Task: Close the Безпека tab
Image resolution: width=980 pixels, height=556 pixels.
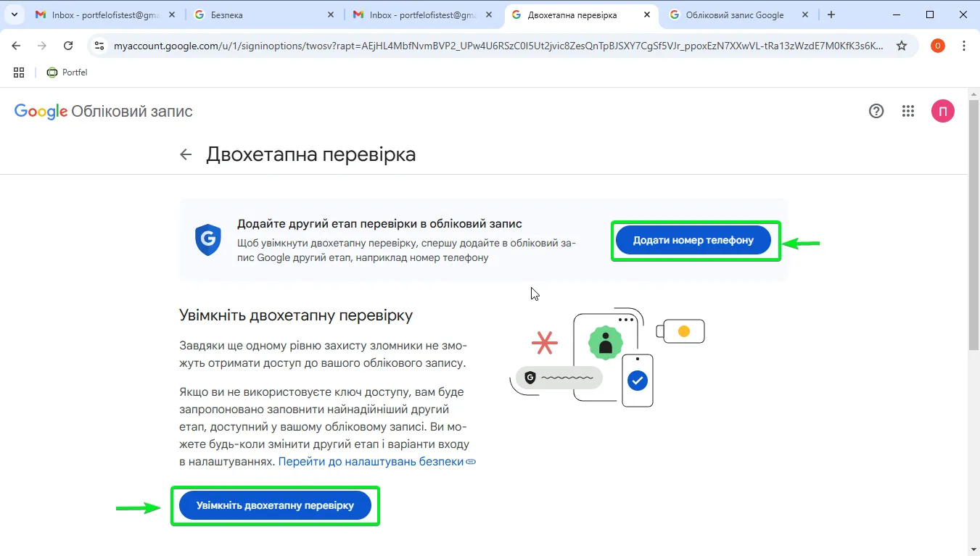Action: pyautogui.click(x=331, y=14)
